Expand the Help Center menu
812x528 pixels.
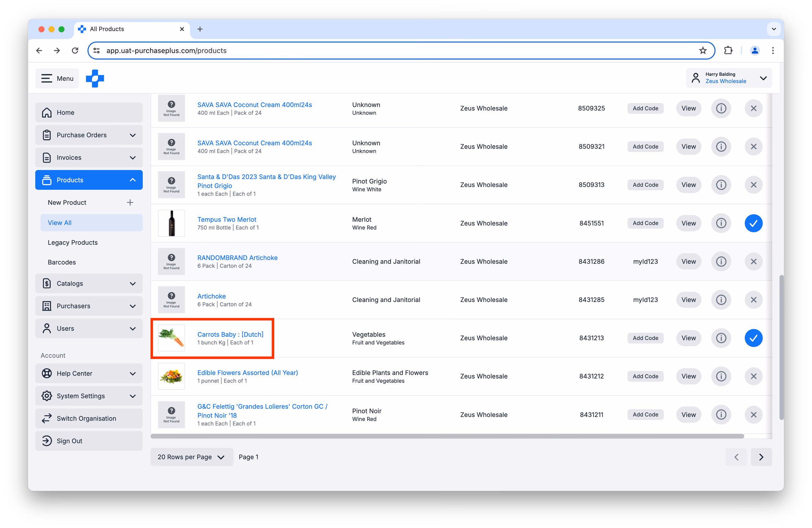pyautogui.click(x=89, y=373)
